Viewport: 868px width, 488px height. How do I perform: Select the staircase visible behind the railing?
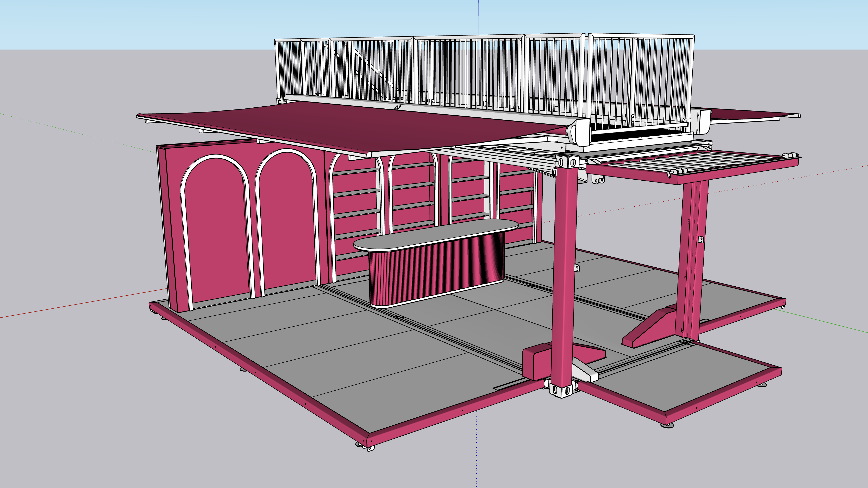pyautogui.click(x=371, y=72)
